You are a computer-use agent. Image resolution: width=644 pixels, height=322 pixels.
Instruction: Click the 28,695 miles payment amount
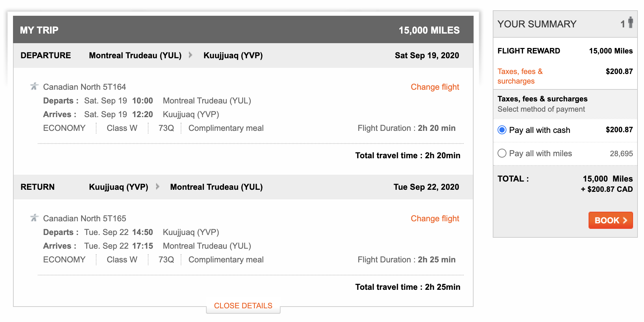(621, 153)
